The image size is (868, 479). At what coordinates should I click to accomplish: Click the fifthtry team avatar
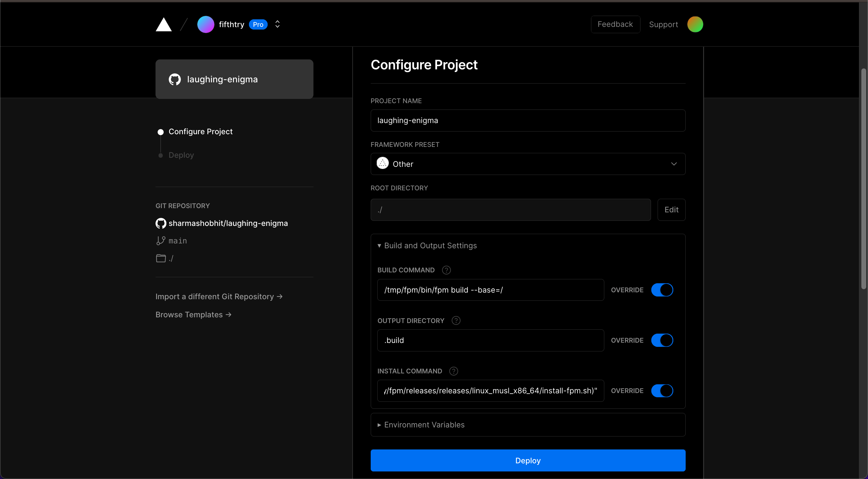coord(206,24)
